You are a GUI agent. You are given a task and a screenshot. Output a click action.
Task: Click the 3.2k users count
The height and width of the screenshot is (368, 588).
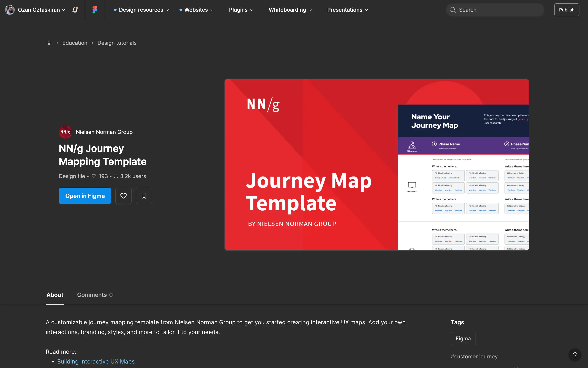130,176
